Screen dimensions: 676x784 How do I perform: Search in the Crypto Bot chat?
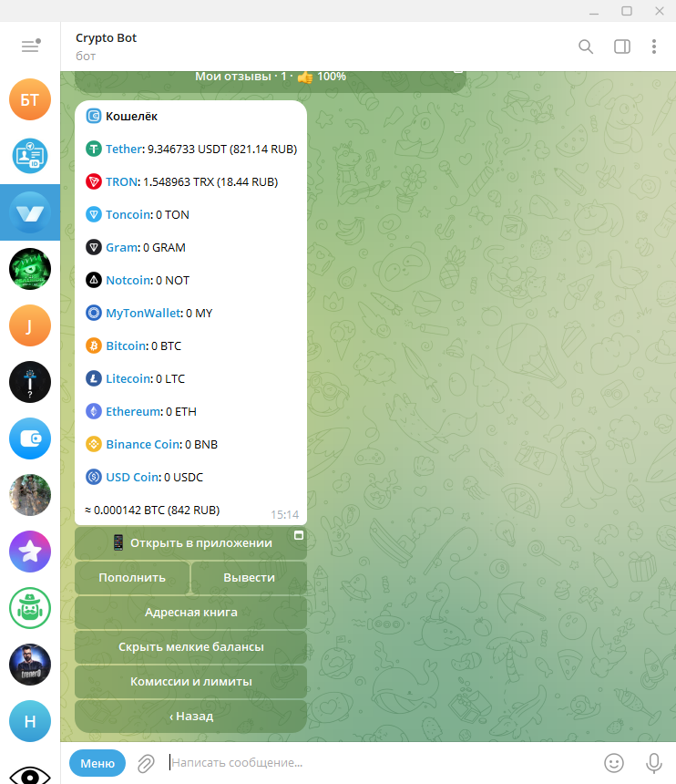coord(586,46)
